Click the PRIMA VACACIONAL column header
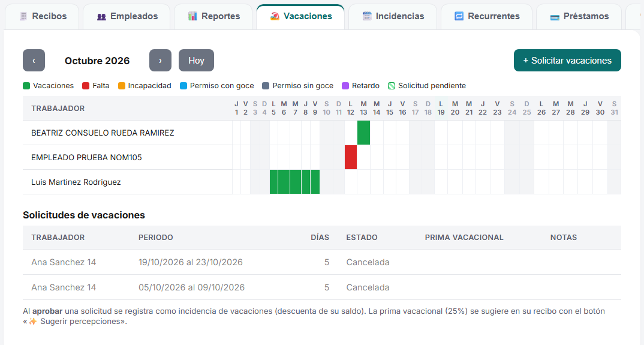The height and width of the screenshot is (345, 644). pyautogui.click(x=464, y=237)
